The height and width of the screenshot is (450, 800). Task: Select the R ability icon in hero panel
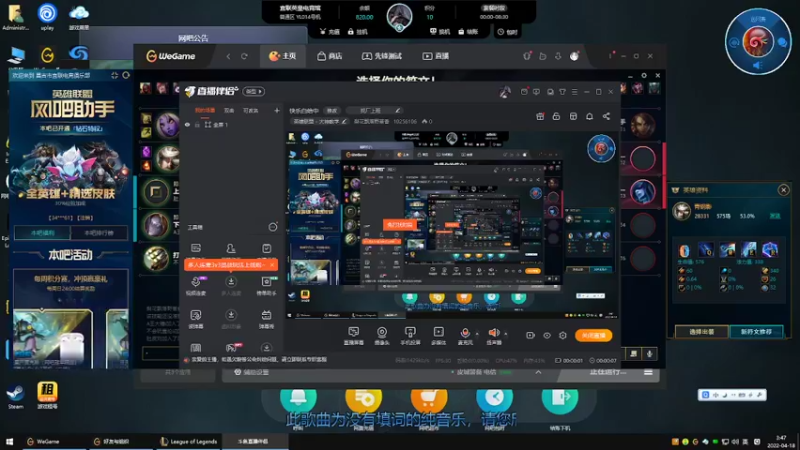coord(770,250)
